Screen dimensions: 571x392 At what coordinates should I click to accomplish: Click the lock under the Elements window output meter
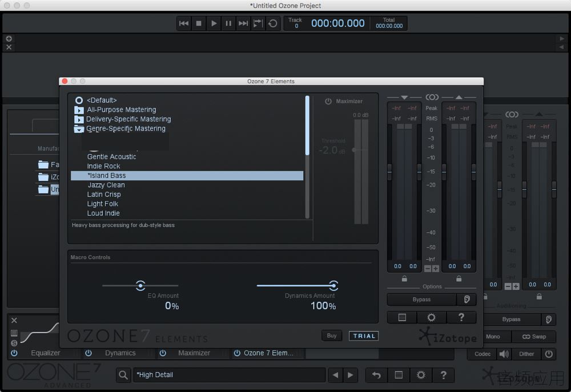(x=459, y=278)
